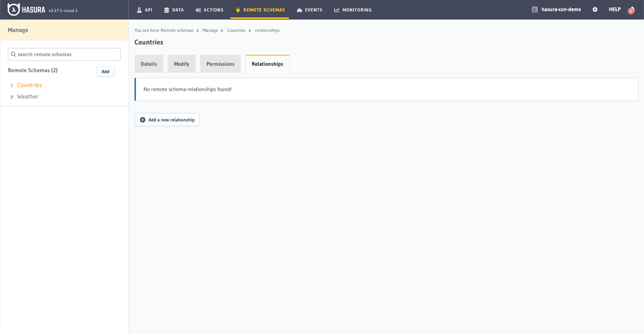Screen dimensions: 644x334
Task: Open settings via the gear icon
Action: click(595, 9)
